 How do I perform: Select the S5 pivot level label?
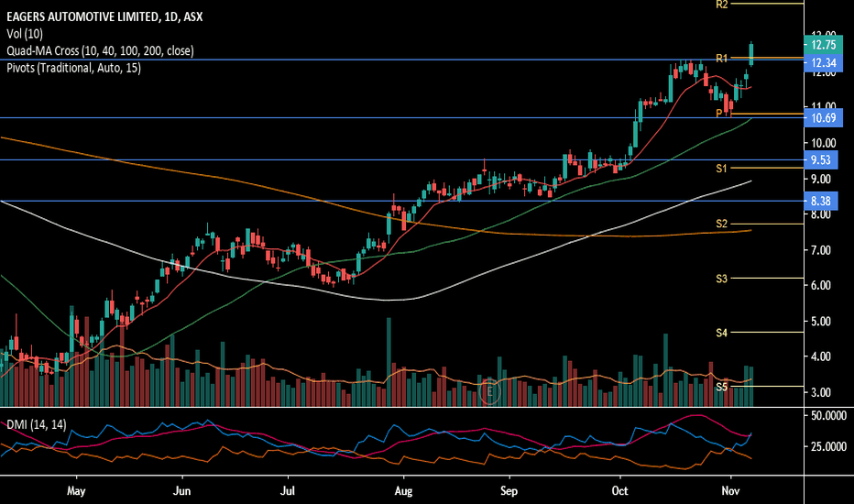coord(722,387)
